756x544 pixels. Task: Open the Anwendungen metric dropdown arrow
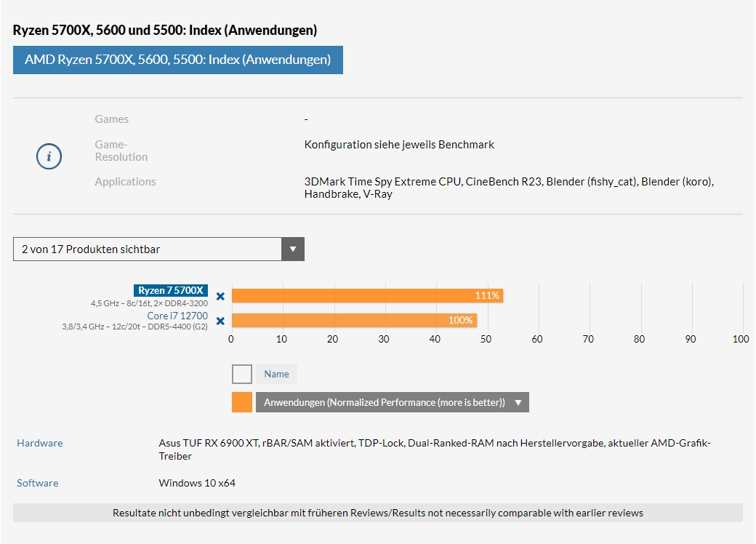(x=519, y=401)
